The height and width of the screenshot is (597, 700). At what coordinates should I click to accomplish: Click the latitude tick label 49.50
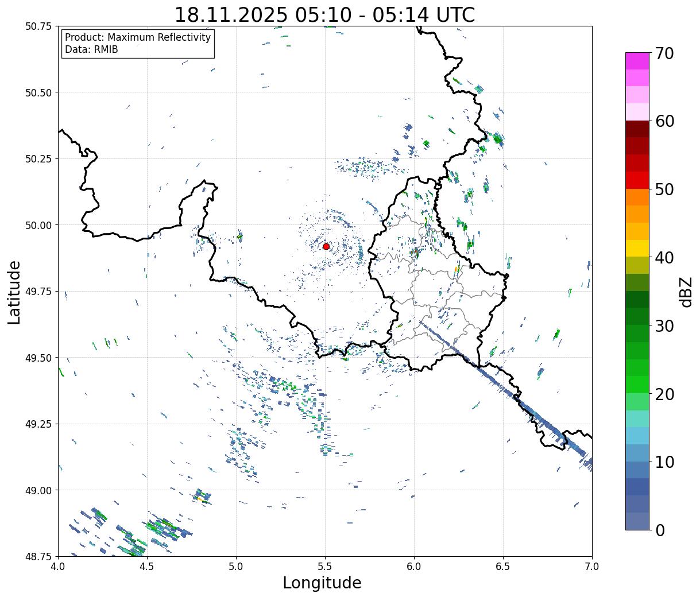(x=38, y=358)
